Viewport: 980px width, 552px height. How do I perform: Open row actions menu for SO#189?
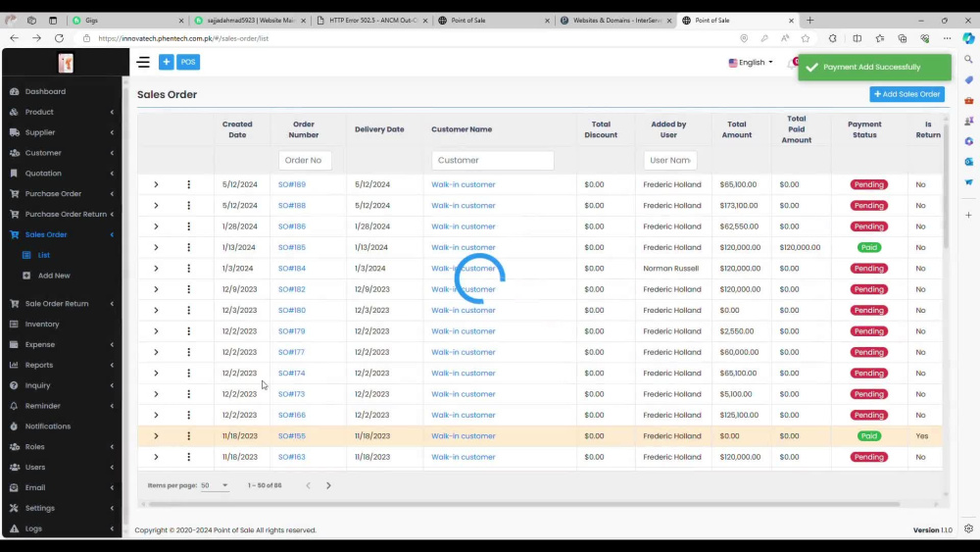click(x=189, y=184)
